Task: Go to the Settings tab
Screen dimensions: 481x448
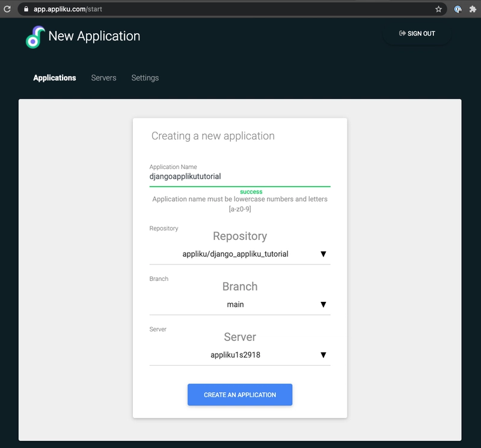Action: click(145, 78)
